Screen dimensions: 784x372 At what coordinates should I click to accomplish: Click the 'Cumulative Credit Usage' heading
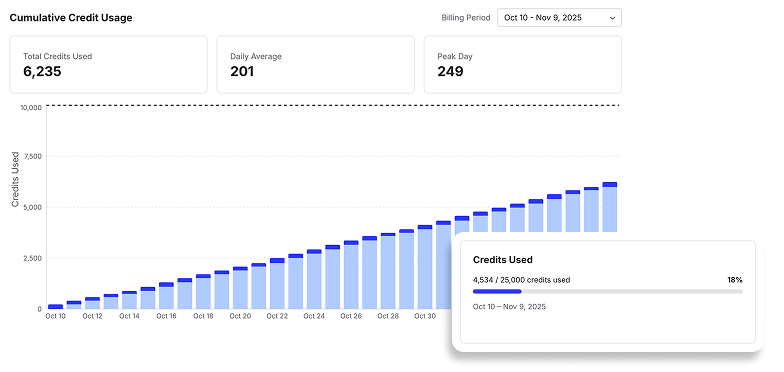click(x=71, y=18)
